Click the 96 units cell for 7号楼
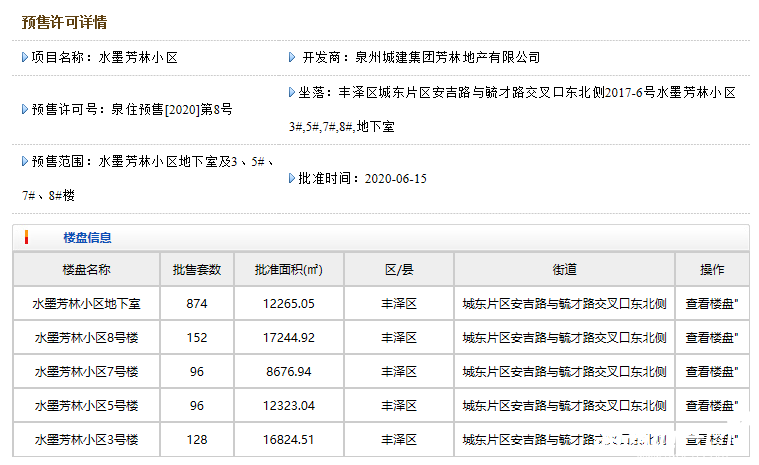Screen dimensions: 759x465 tap(197, 372)
